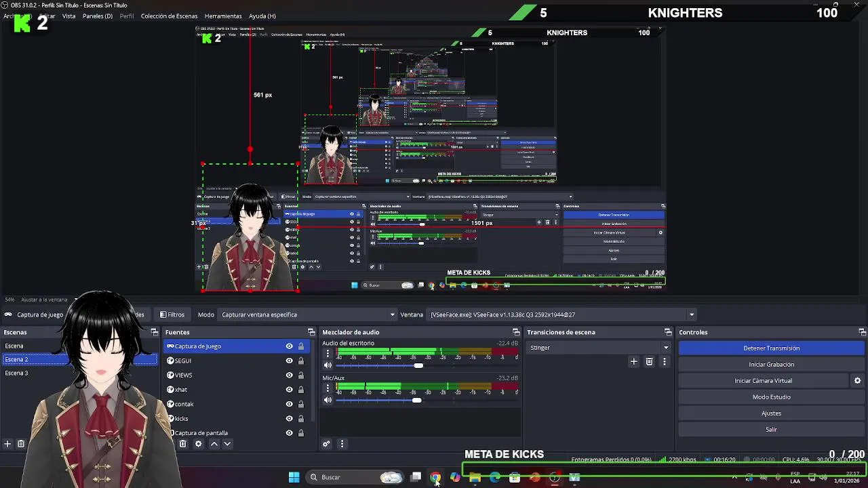This screenshot has height=488, width=868.
Task: Switch to Modo Estudio
Action: click(771, 397)
